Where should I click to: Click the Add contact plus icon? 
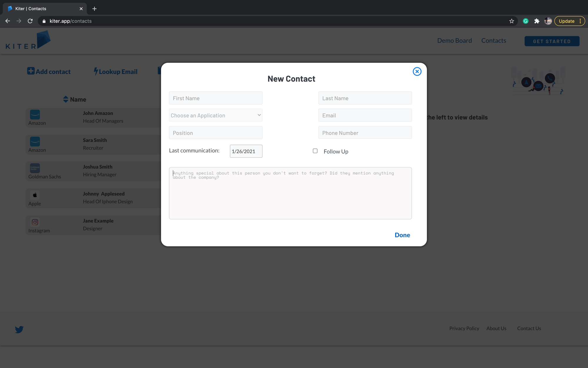pos(31,71)
